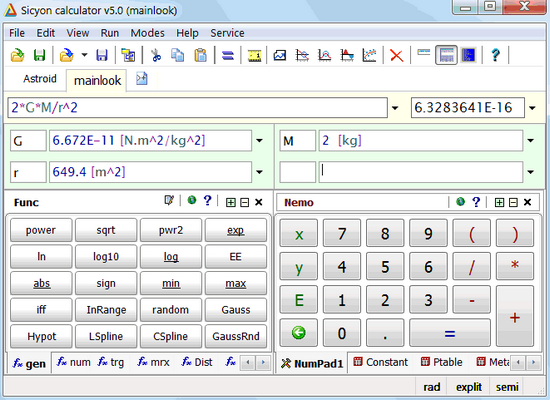550x400 pixels.
Task: Toggle the explit mode in status bar
Action: (x=469, y=387)
